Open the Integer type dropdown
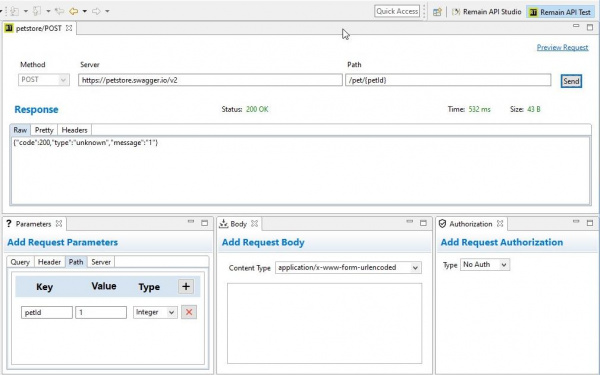The image size is (600, 375). tap(155, 312)
